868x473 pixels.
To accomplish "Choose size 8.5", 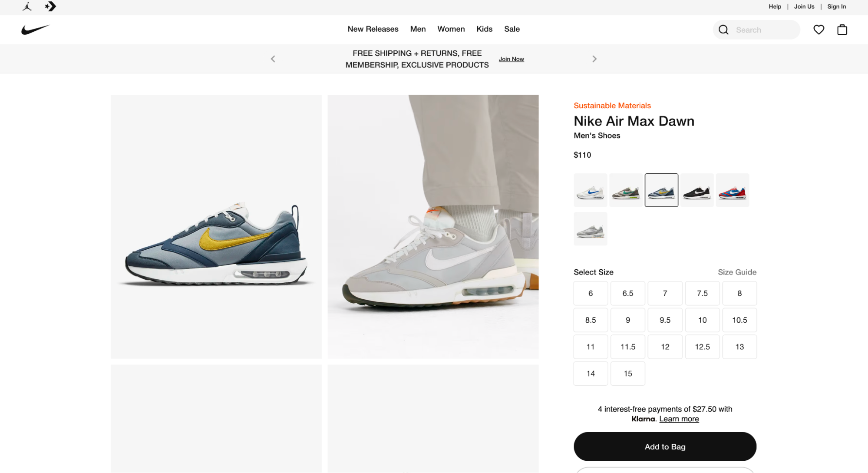I will point(591,321).
